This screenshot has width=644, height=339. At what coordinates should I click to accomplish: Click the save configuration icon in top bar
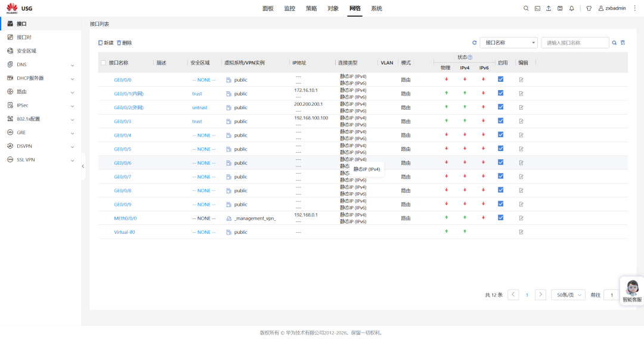pyautogui.click(x=560, y=8)
